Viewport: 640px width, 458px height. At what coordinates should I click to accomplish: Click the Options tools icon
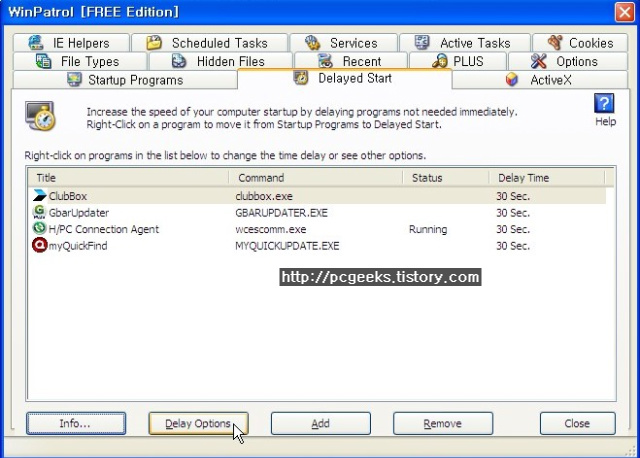(x=539, y=61)
